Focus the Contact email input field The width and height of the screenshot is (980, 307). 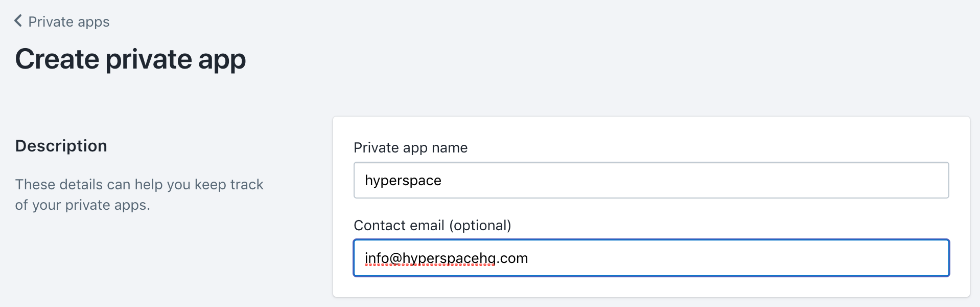pyautogui.click(x=651, y=258)
